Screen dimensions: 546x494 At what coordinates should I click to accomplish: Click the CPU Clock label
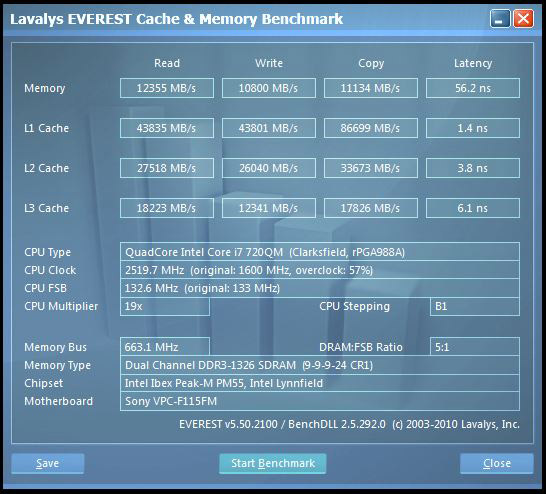(x=50, y=270)
